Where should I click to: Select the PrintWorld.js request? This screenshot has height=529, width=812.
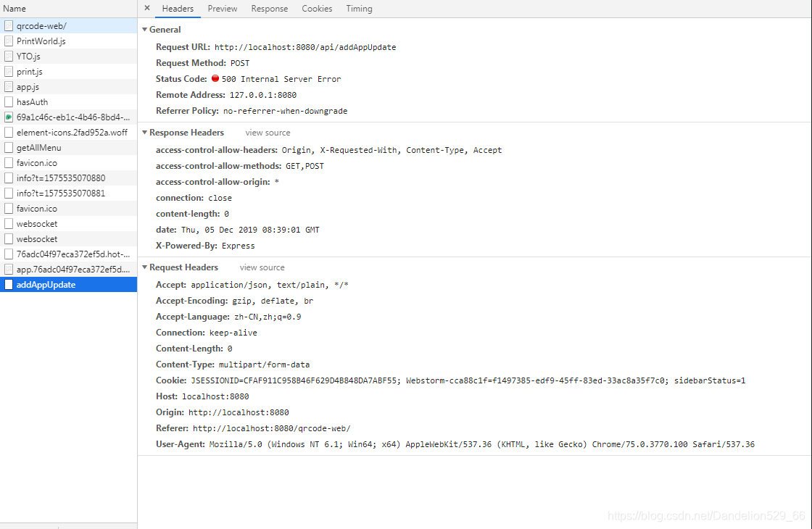68,41
